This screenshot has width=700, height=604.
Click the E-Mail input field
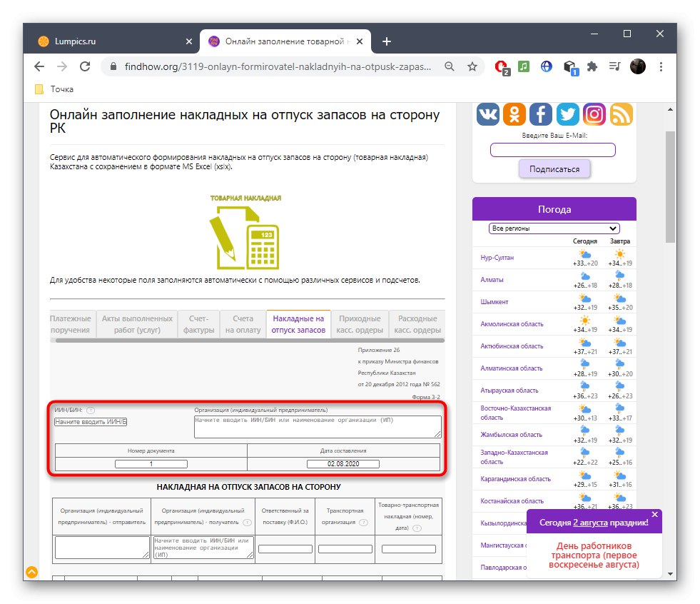coord(552,149)
